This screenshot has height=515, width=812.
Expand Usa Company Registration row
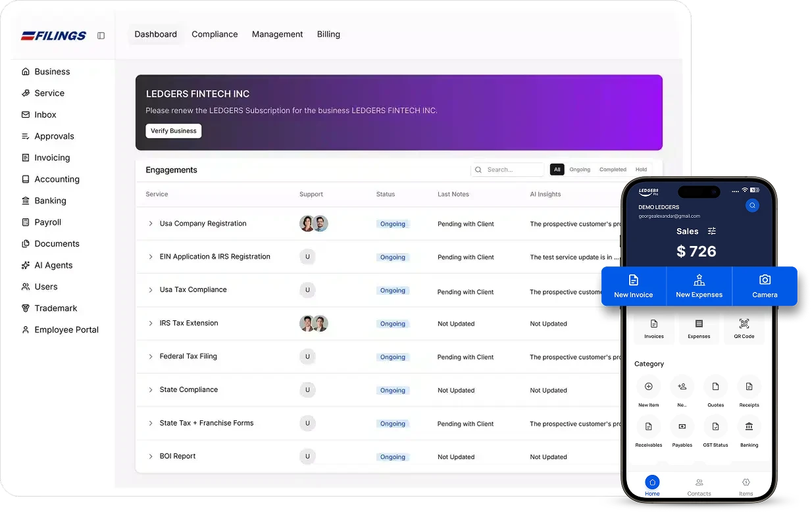[151, 224]
